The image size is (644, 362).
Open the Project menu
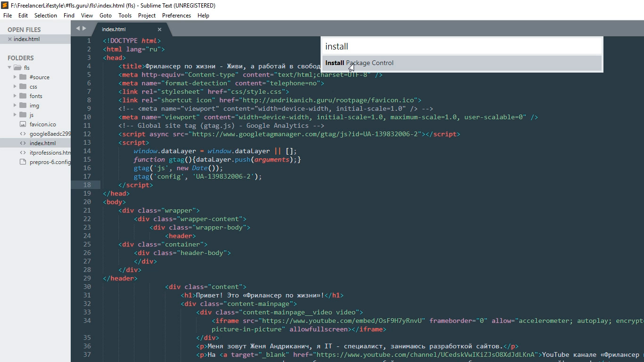point(147,16)
